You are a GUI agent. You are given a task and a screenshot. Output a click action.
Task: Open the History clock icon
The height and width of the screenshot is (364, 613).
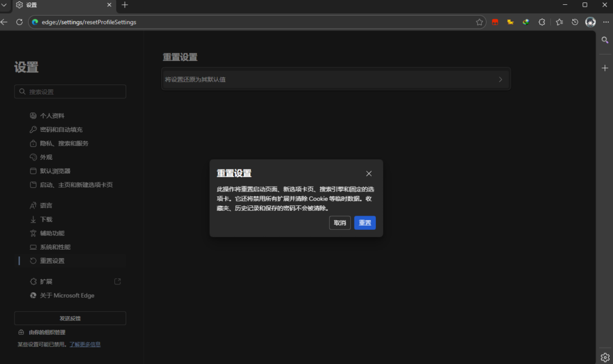575,22
